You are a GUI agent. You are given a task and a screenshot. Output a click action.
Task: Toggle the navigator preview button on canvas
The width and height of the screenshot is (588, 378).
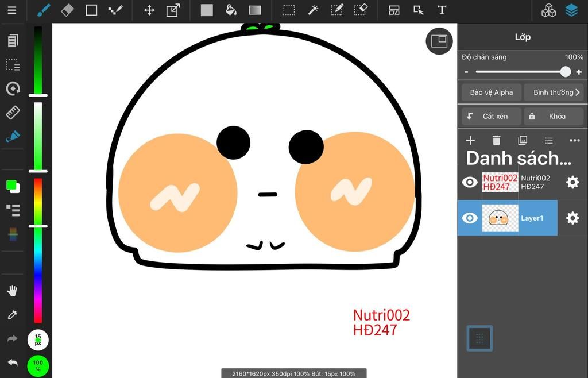click(x=439, y=41)
